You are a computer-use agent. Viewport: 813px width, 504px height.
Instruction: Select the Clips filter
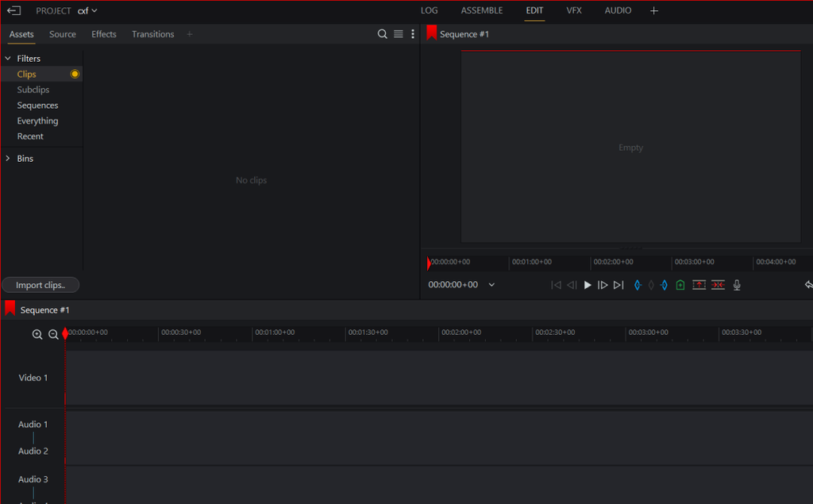pos(26,74)
